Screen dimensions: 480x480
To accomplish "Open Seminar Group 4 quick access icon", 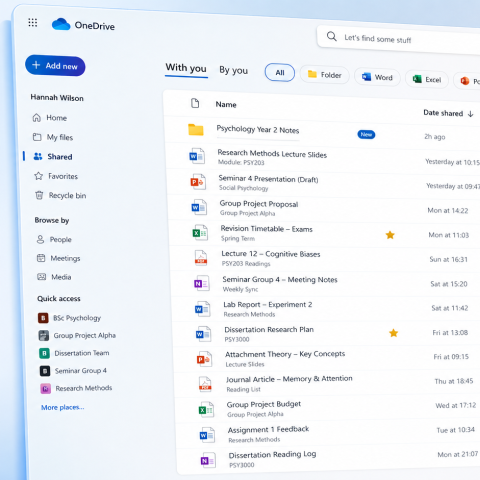I will pos(45,371).
